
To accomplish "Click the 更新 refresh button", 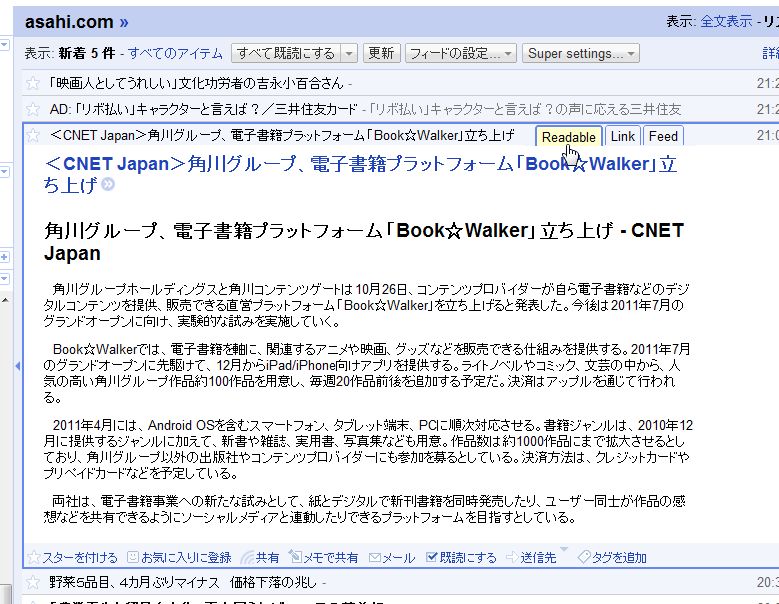I will pos(381,53).
